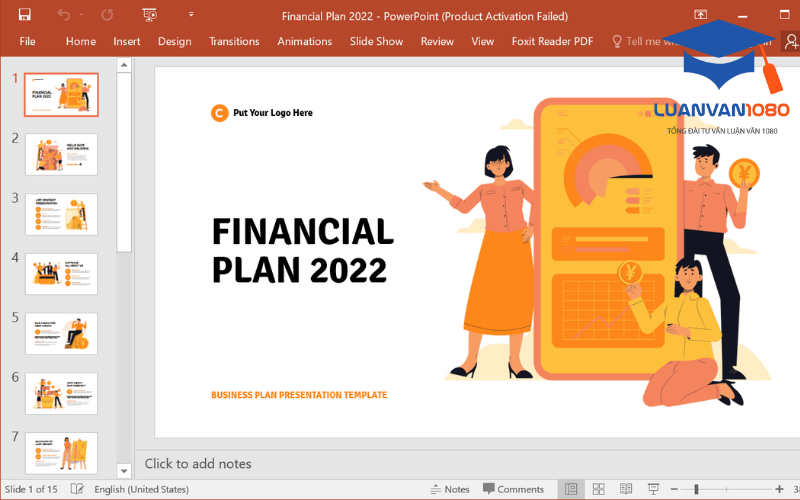Click BUSINESS PLAN PRESENTATION TEMPLATE subtitle

(299, 395)
